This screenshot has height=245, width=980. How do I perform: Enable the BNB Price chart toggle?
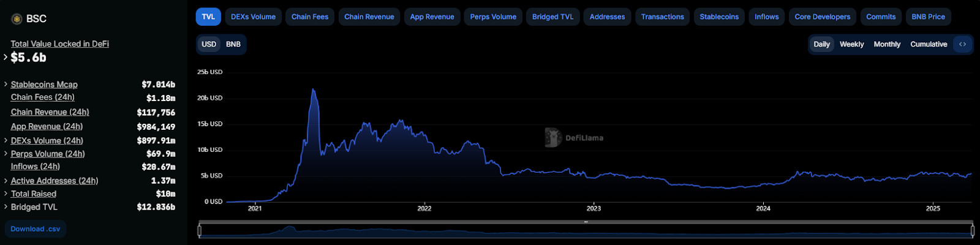coord(928,17)
